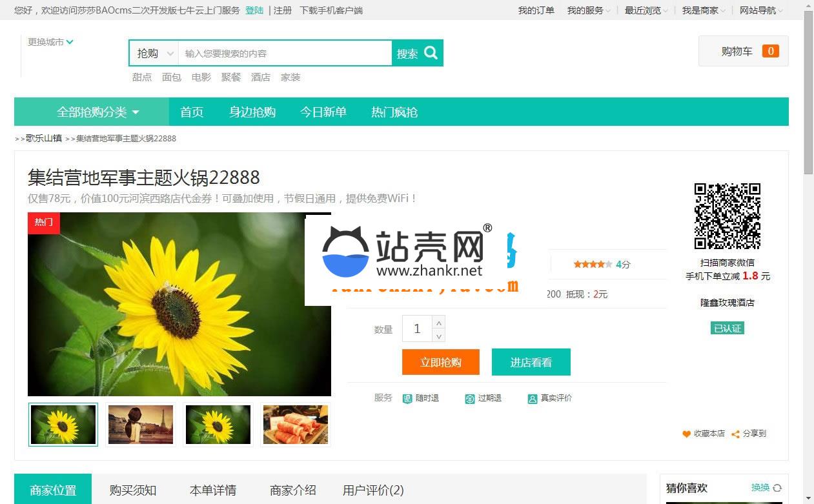
Task: Click the search input field
Action: 285,53
